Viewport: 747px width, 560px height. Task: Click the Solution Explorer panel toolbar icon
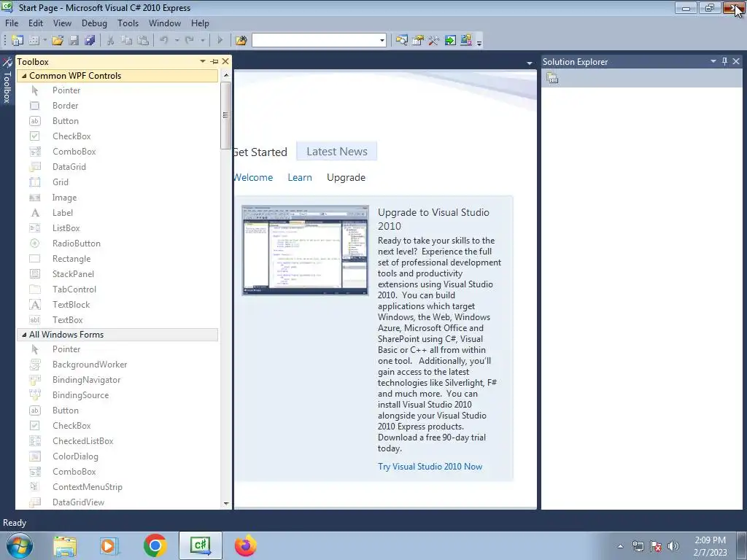click(x=552, y=78)
